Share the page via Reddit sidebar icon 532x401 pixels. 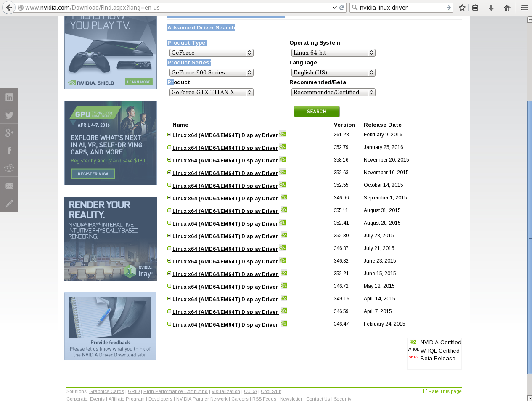9,168
